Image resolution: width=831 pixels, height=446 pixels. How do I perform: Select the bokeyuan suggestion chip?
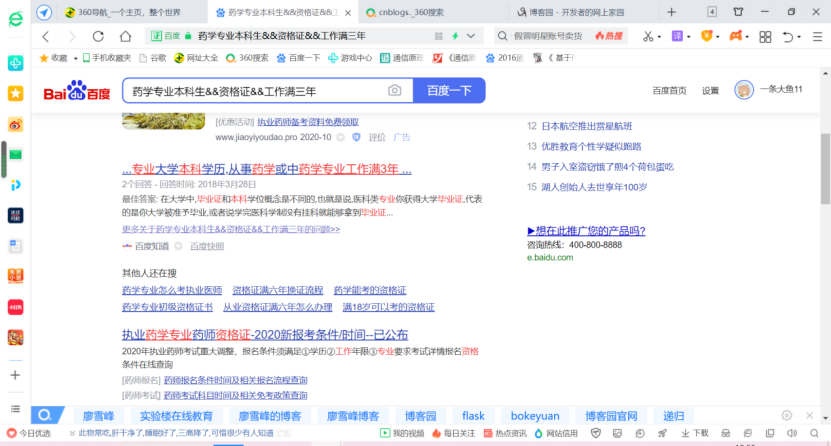(x=535, y=416)
